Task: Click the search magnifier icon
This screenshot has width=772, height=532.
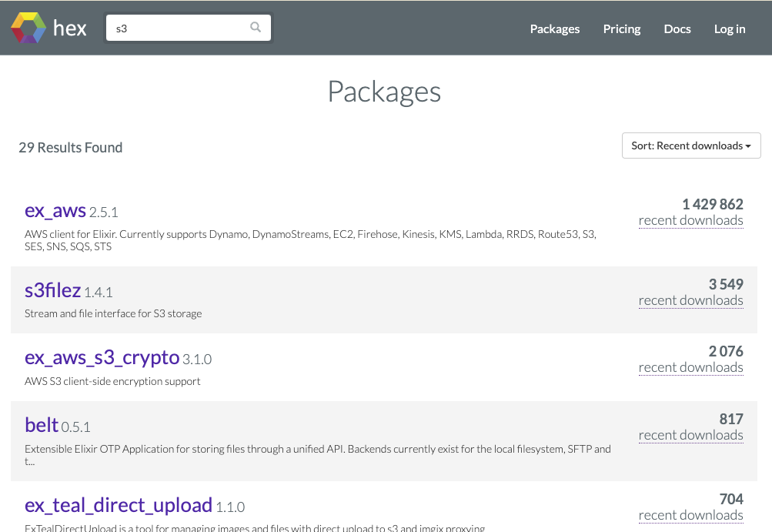Action: (x=256, y=28)
